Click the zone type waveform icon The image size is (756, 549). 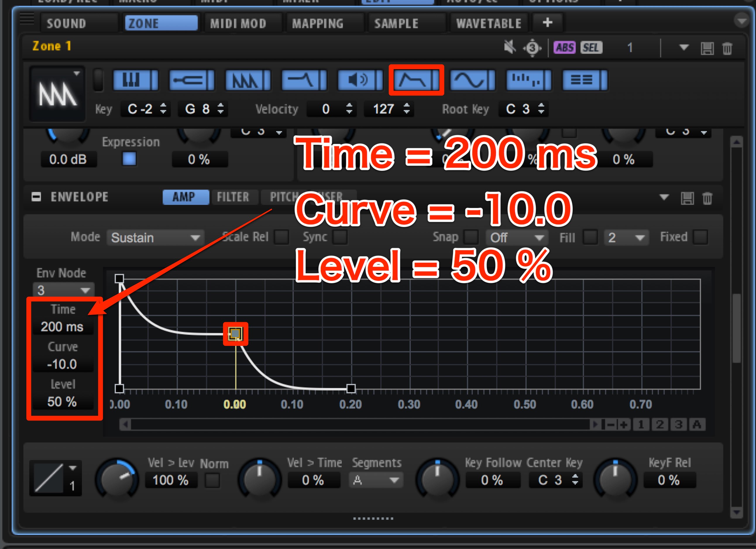click(57, 94)
